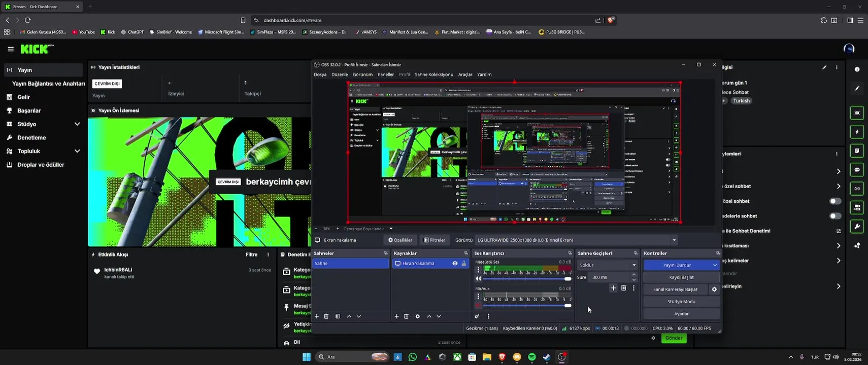Click gear icon next to Gönder button
This screenshot has height=365, width=868.
[x=653, y=338]
